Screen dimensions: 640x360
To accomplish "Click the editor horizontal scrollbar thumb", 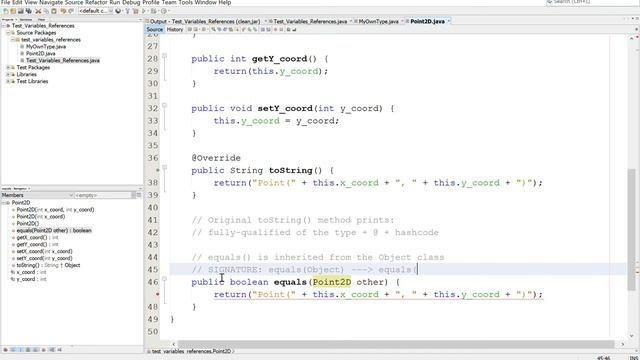I will [x=396, y=344].
